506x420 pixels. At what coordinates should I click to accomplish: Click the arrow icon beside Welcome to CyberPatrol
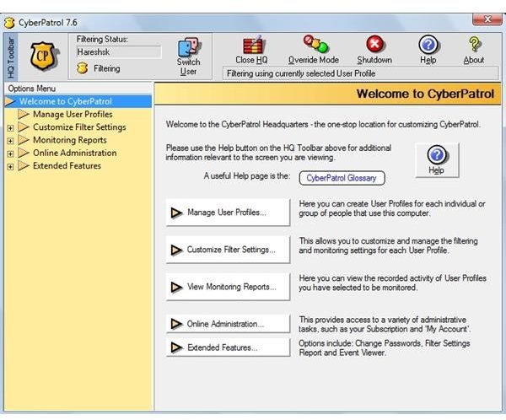(9, 101)
